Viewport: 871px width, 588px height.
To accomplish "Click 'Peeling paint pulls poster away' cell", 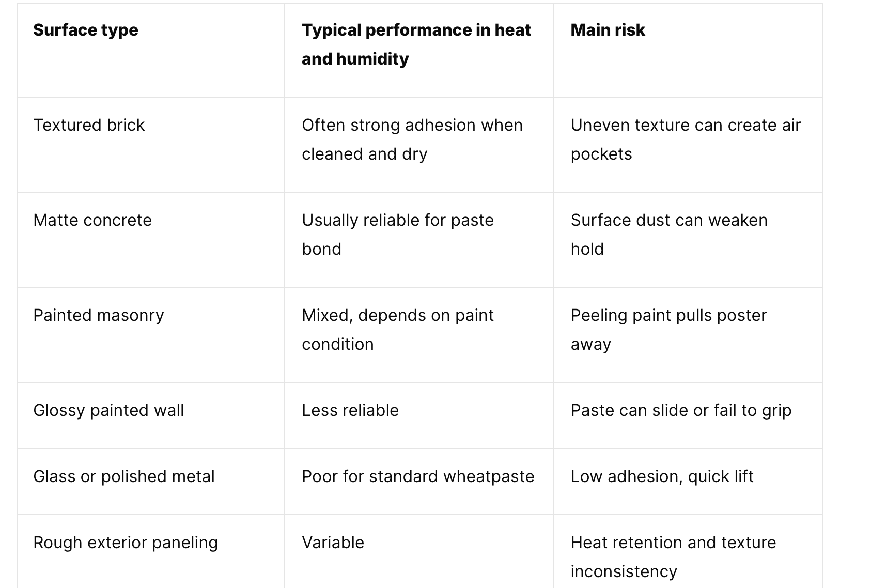I will (x=688, y=335).
